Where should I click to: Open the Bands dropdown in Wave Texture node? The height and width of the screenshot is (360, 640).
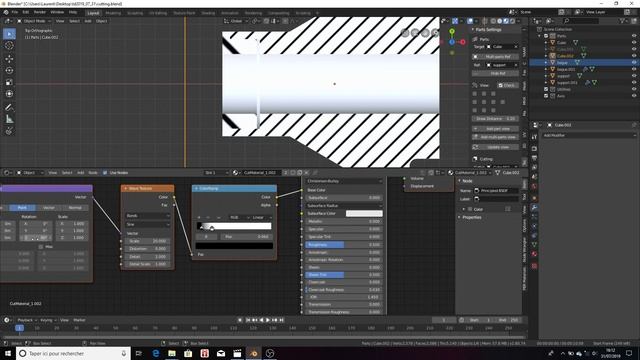point(148,216)
